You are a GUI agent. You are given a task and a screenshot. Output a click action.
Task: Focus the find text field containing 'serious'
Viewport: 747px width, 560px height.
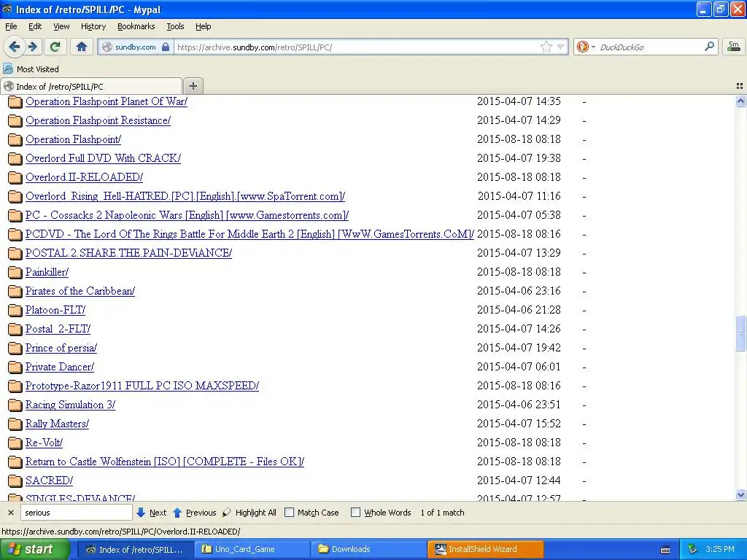click(76, 513)
